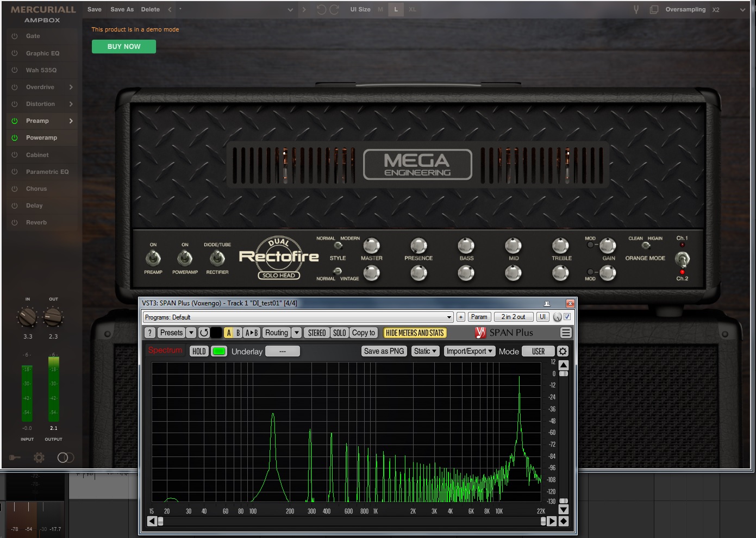This screenshot has height=538, width=756.
Task: Click the SPAN spectrum settings gear
Action: pyautogui.click(x=563, y=352)
